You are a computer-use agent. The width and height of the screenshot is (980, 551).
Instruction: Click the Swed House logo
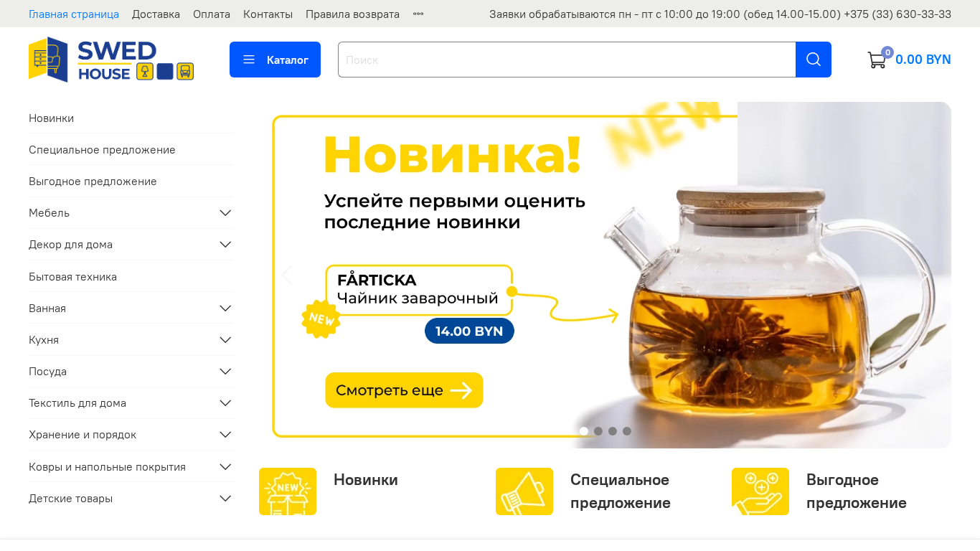111,60
